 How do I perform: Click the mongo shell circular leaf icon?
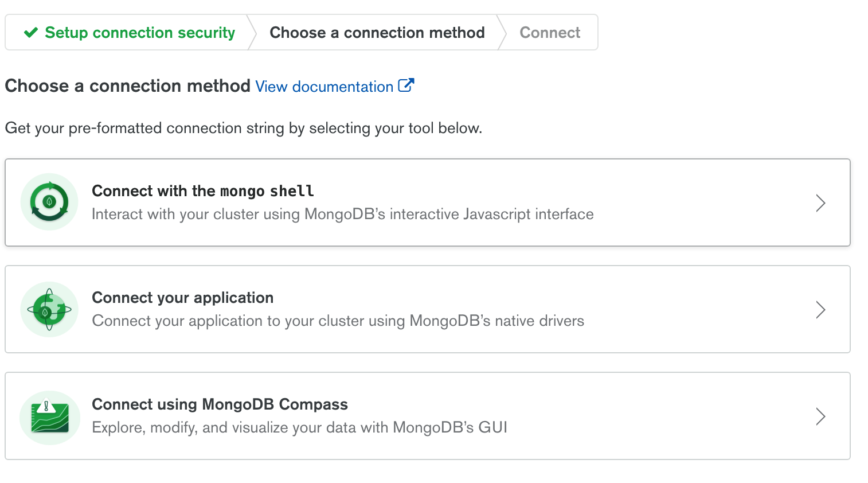point(49,202)
